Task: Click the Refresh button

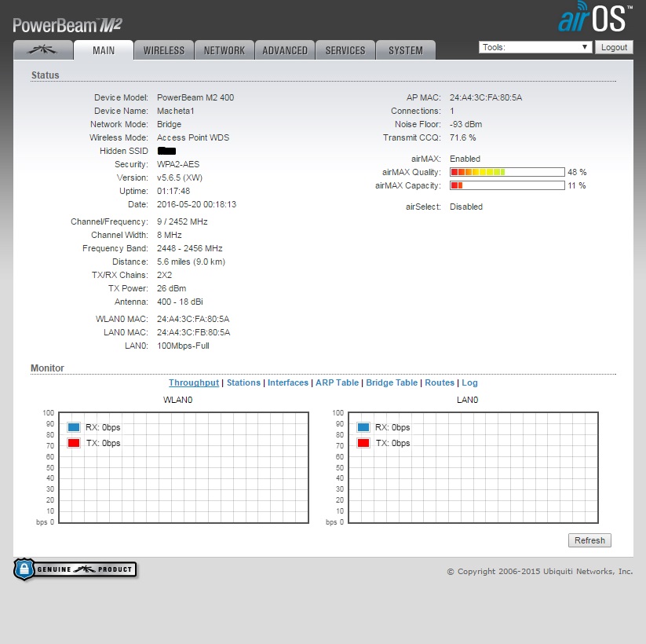Action: pos(589,540)
